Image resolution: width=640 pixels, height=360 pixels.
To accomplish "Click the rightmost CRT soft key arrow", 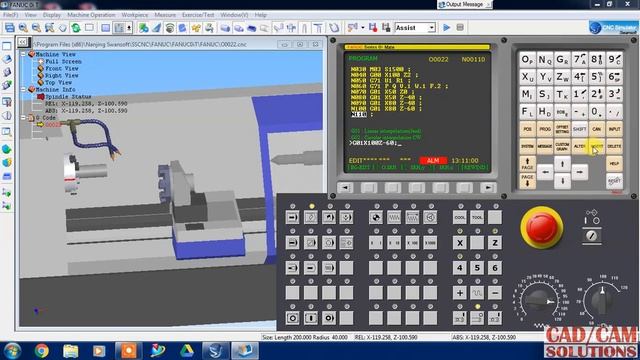I will (x=488, y=188).
